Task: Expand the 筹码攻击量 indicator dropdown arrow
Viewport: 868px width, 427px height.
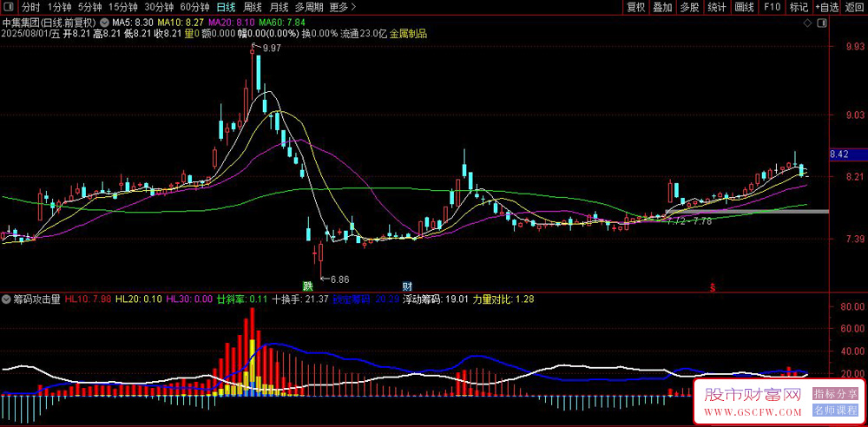Action: coord(7,299)
